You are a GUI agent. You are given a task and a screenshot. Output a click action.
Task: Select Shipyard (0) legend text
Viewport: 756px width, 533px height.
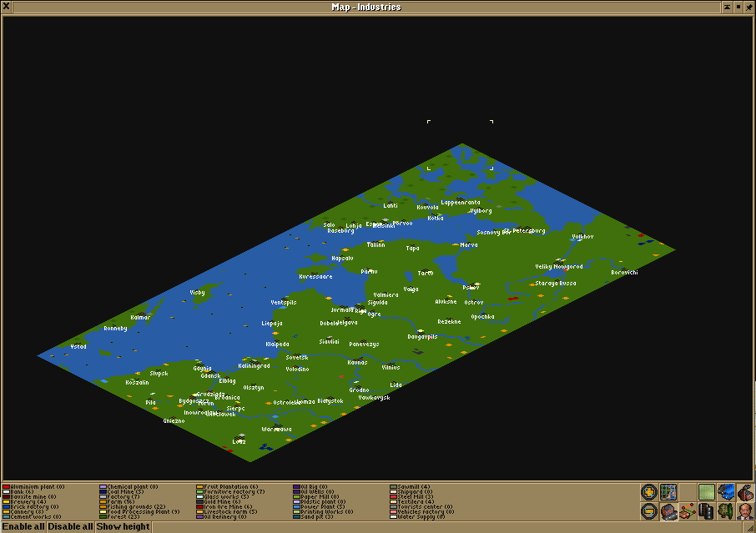click(415, 491)
